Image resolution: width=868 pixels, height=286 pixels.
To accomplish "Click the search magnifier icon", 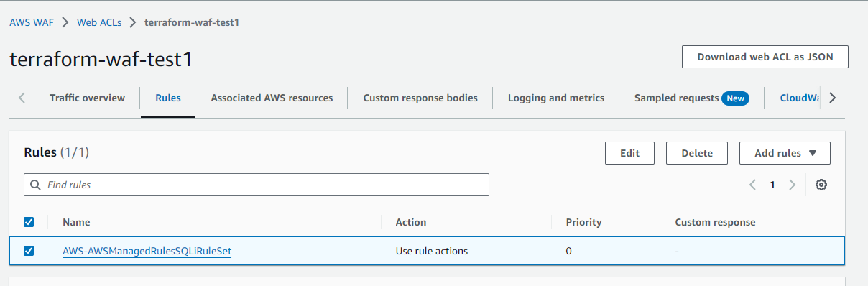I will point(35,185).
